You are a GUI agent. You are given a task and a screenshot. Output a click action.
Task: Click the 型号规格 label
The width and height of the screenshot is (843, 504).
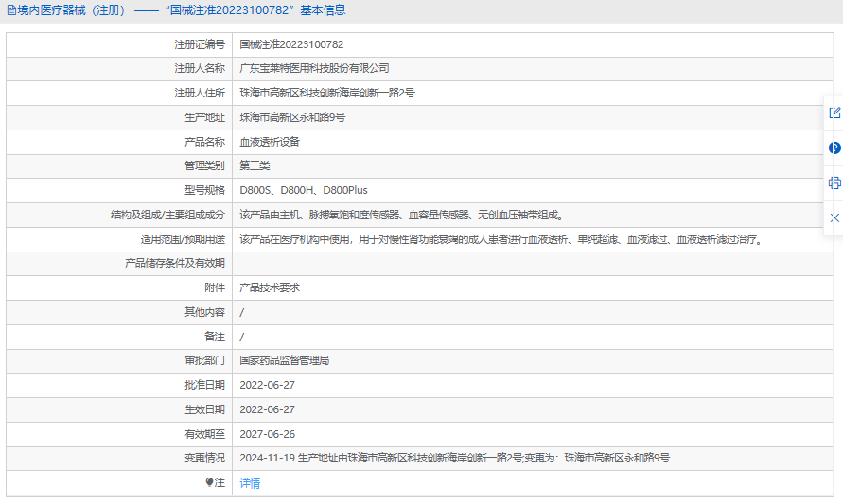point(204,190)
